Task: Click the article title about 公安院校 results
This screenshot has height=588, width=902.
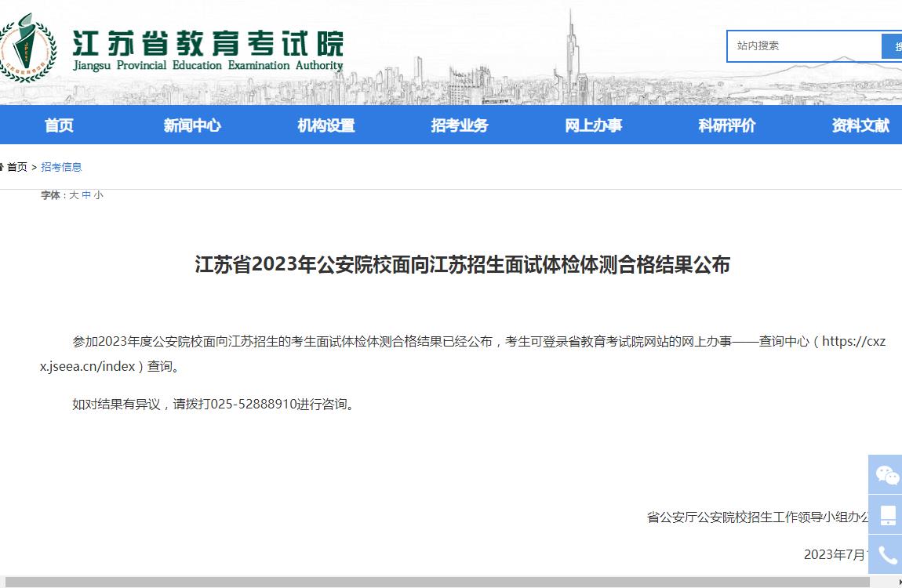Action: pos(463,264)
